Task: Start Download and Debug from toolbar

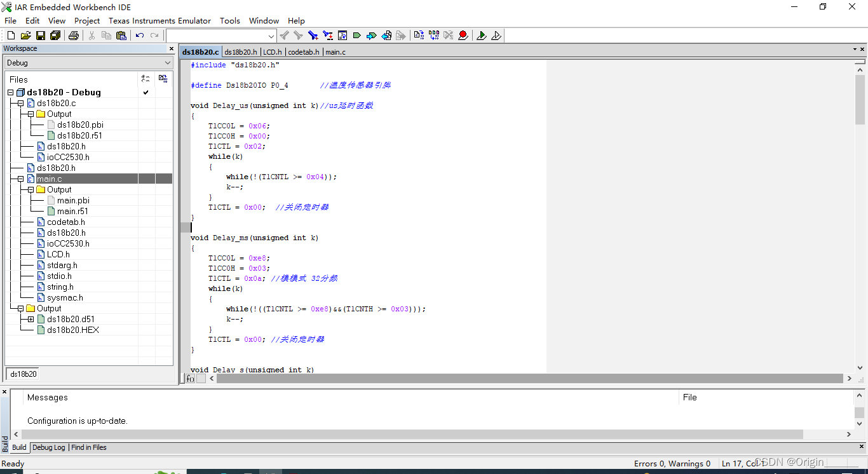Action: click(x=482, y=36)
